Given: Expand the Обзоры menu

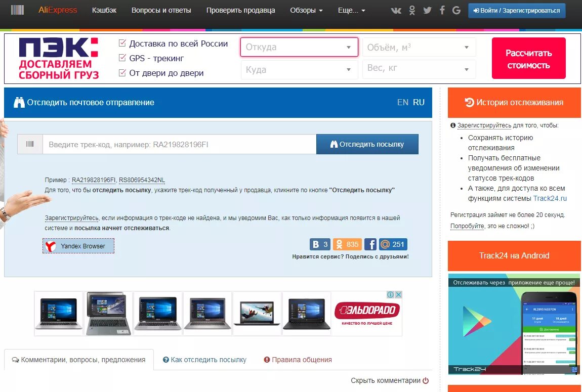Looking at the screenshot, I should tap(306, 11).
